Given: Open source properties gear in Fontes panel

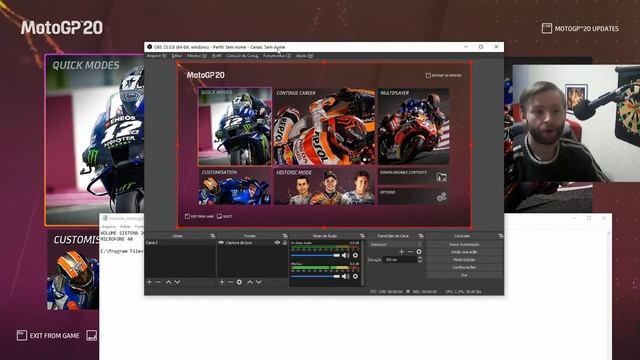Looking at the screenshot, I should [x=239, y=282].
